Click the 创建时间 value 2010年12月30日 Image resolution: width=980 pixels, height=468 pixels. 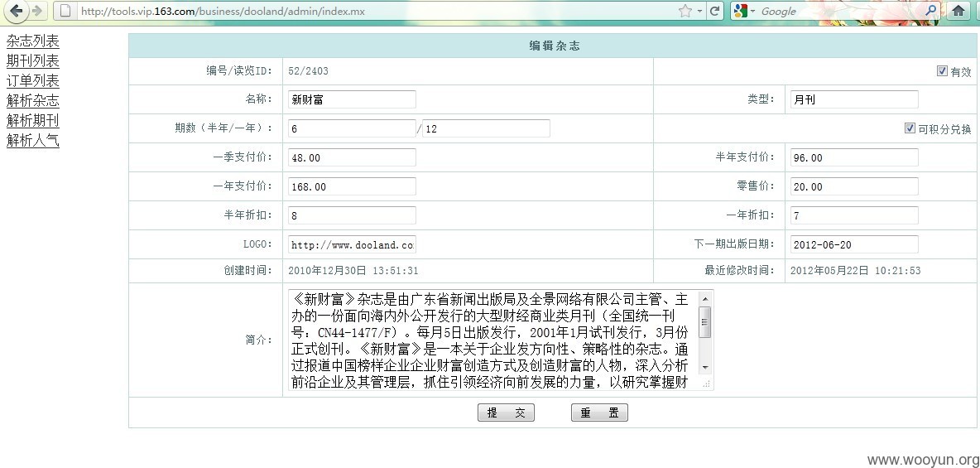(353, 270)
